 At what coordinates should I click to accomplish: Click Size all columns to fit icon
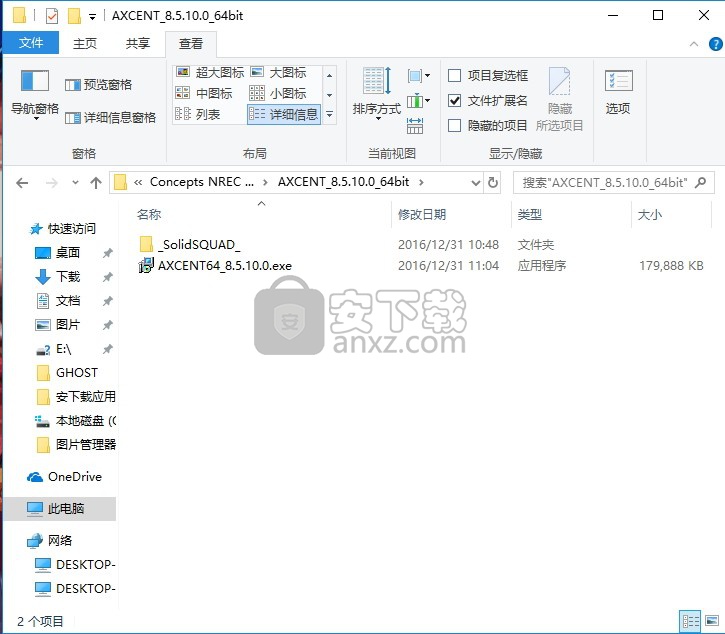pyautogui.click(x=415, y=125)
